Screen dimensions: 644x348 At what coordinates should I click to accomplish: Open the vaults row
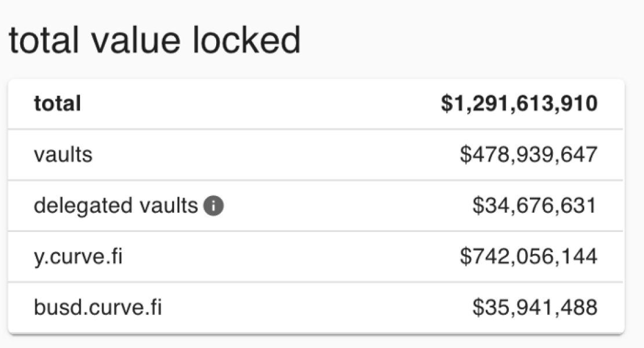tap(316, 155)
